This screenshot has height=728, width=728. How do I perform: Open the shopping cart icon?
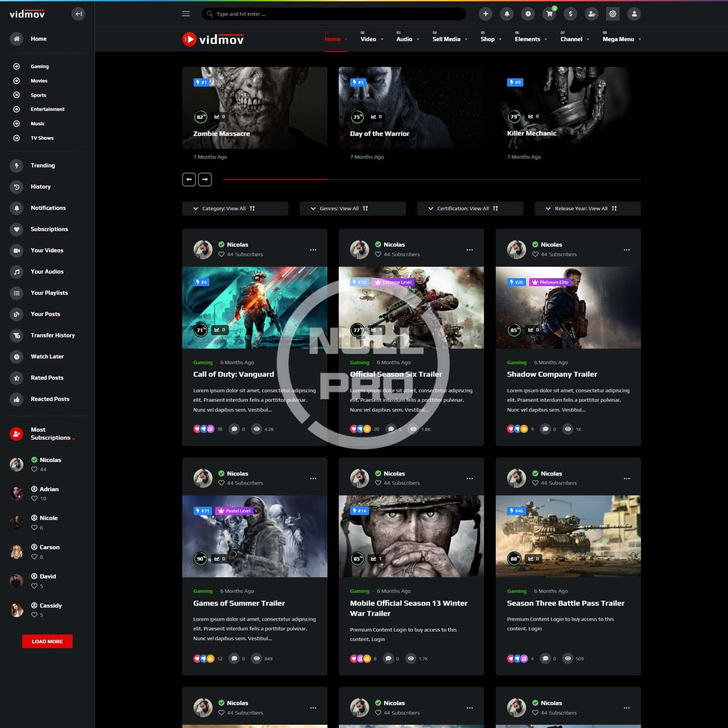click(x=549, y=14)
